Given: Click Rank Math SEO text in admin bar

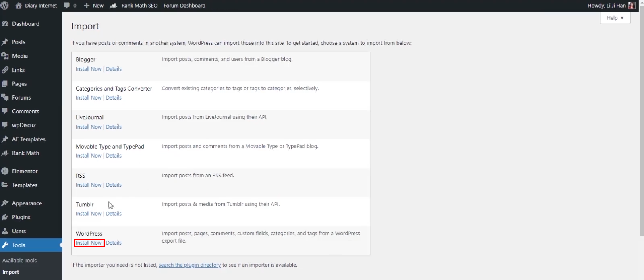Looking at the screenshot, I should point(139,6).
